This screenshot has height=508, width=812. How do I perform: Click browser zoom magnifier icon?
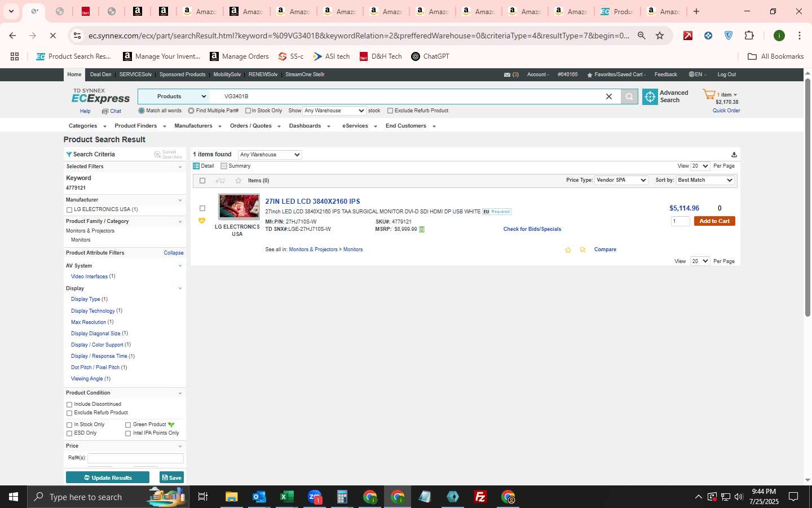(642, 36)
